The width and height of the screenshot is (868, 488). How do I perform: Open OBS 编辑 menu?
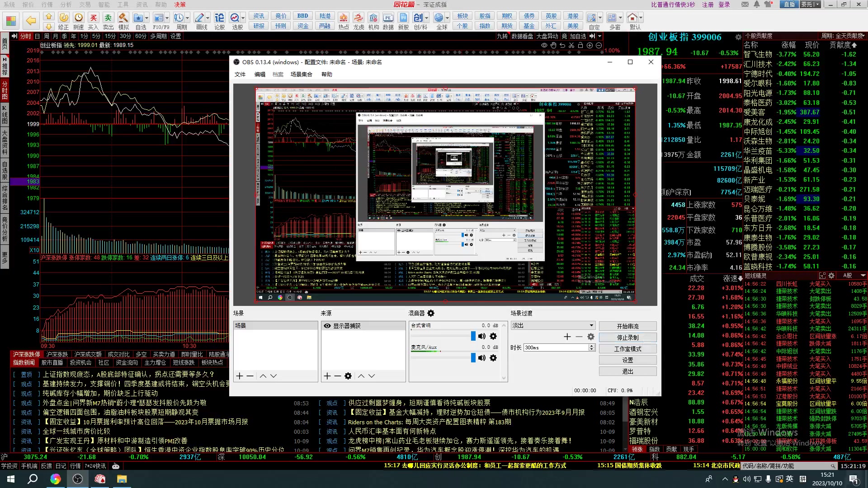coord(260,75)
